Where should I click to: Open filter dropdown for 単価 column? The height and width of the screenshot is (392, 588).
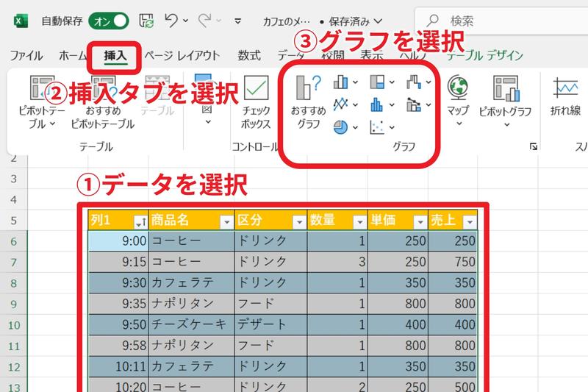pyautogui.click(x=420, y=222)
